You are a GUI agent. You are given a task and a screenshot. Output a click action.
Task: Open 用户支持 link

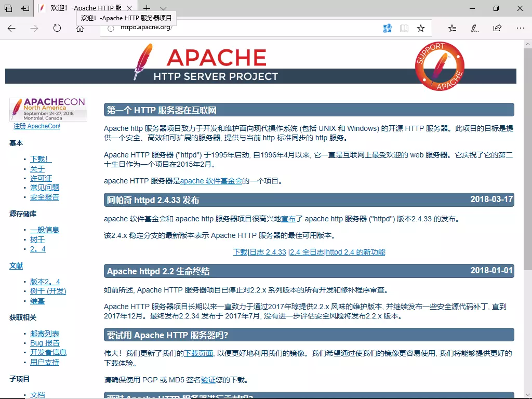45,362
